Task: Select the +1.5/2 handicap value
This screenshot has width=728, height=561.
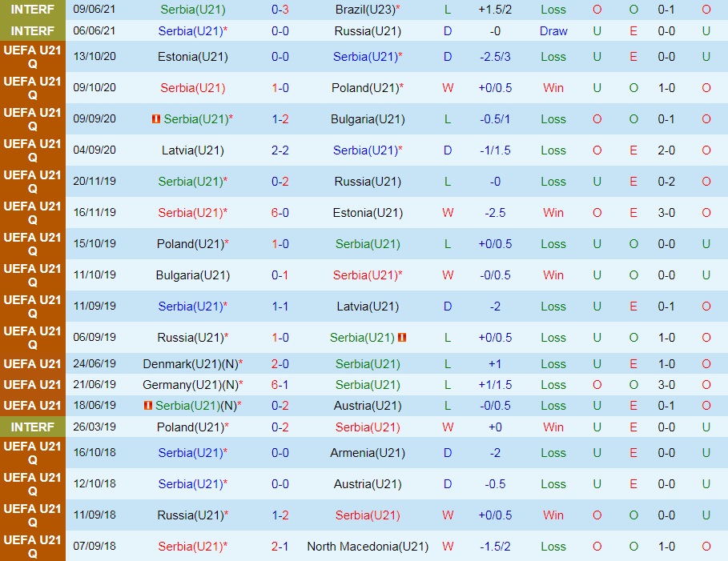Action: point(494,10)
